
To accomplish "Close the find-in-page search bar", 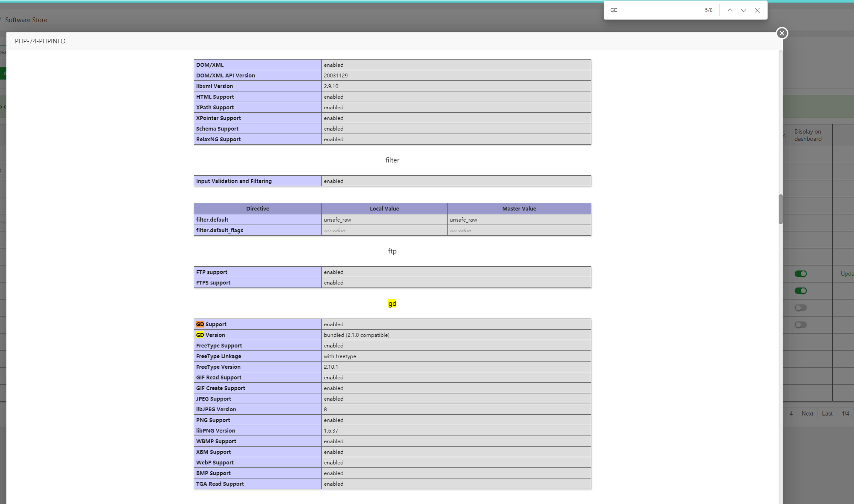I will tap(757, 10).
